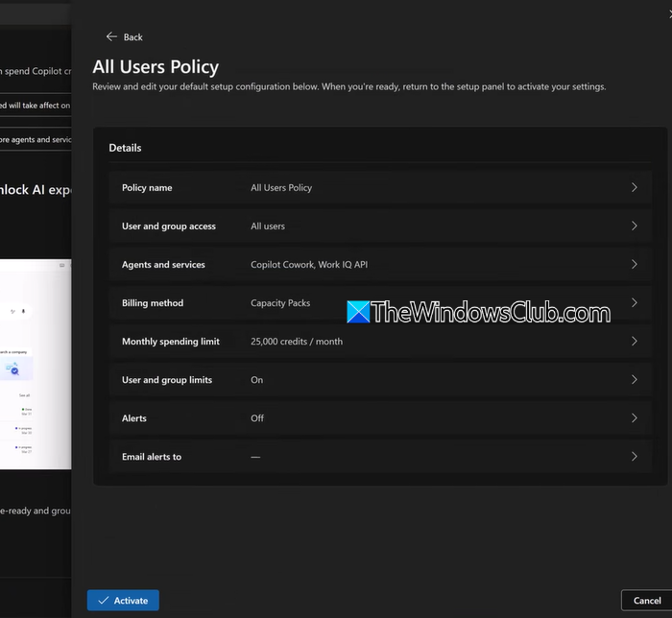Click the Monthly spending limit label
The image size is (672, 618).
171,342
